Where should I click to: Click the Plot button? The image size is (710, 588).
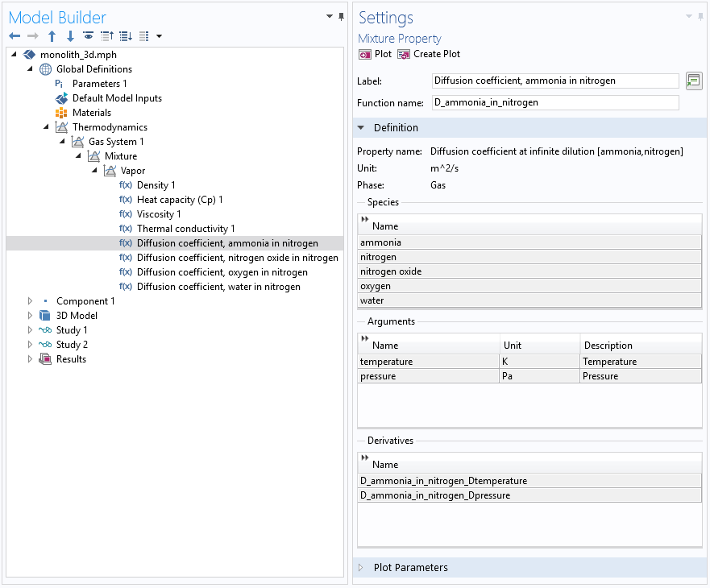tap(376, 54)
